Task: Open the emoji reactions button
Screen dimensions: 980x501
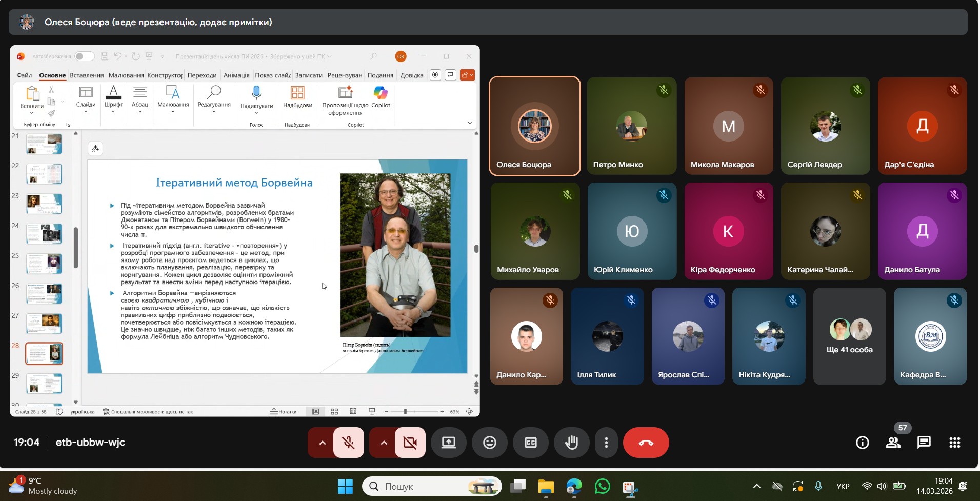Action: 490,443
